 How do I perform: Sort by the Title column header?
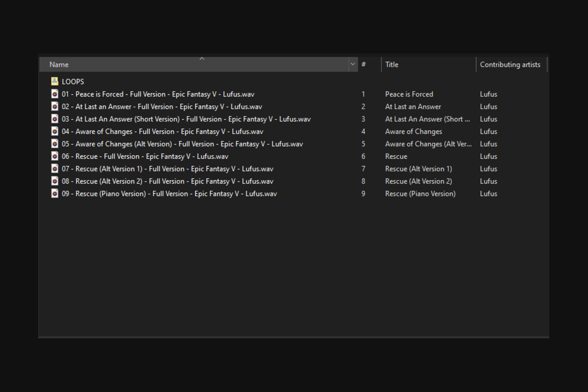tap(426, 65)
